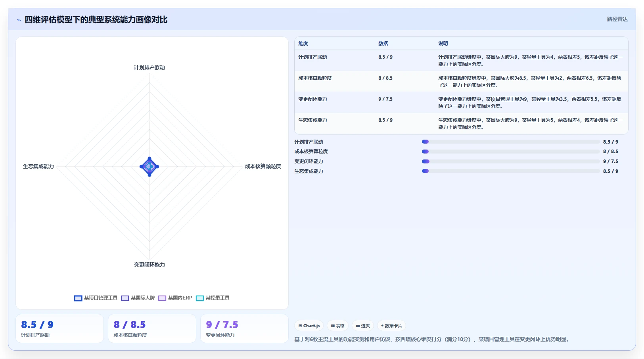Click radar axis label 成本核算颗粒度
Image resolution: width=644 pixels, height=359 pixels.
pyautogui.click(x=263, y=166)
